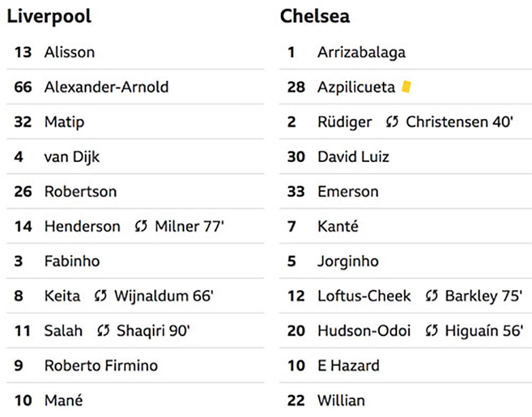Click substitution icon beside Keita
532x417 pixels.
click(x=101, y=296)
